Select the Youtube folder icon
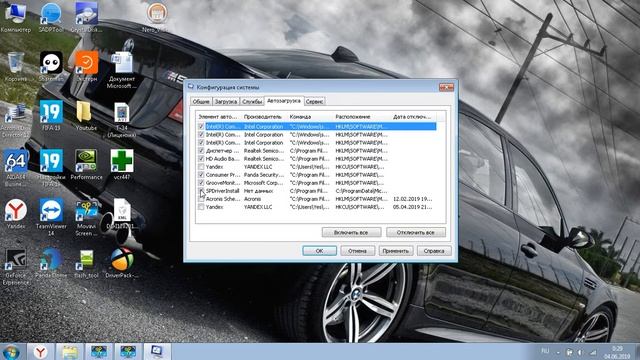The image size is (640, 360). [86, 115]
